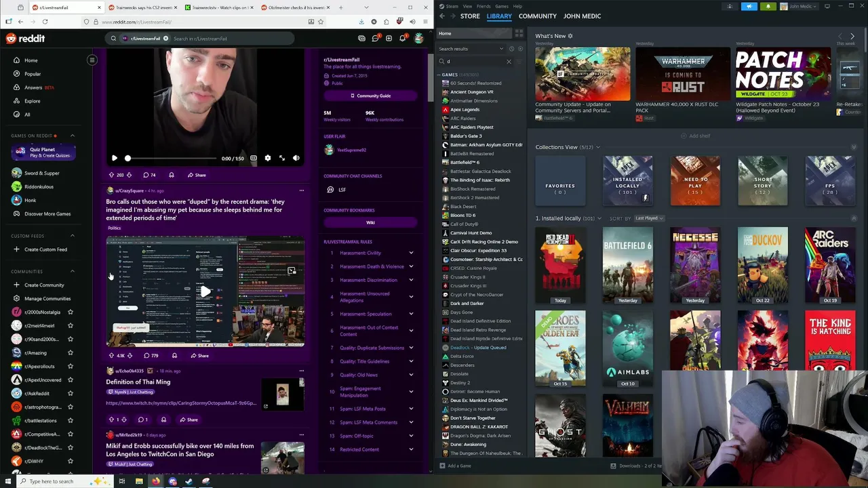
Task: Collapse the Custom Feeds section
Action: 73,236
